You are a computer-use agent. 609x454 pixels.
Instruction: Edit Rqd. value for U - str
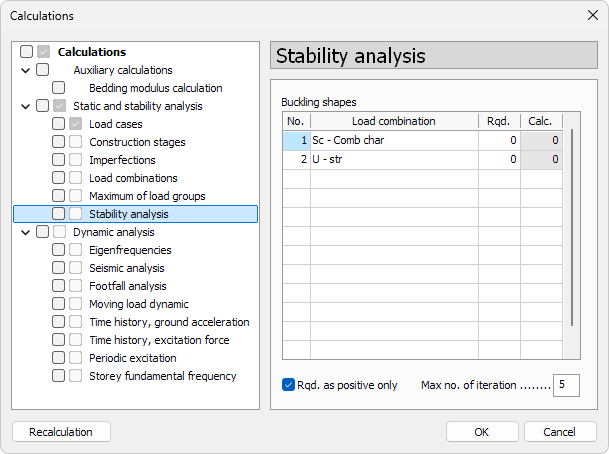[x=499, y=160]
